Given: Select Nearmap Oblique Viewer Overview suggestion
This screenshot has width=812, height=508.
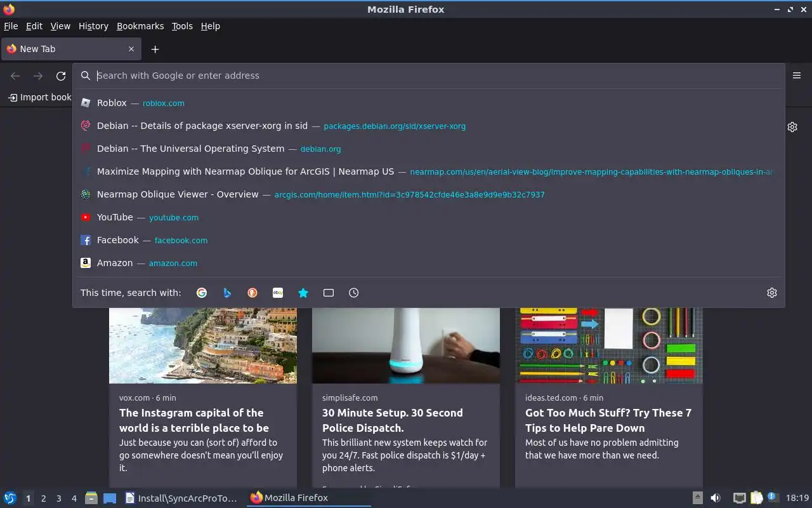Looking at the screenshot, I should [x=429, y=194].
